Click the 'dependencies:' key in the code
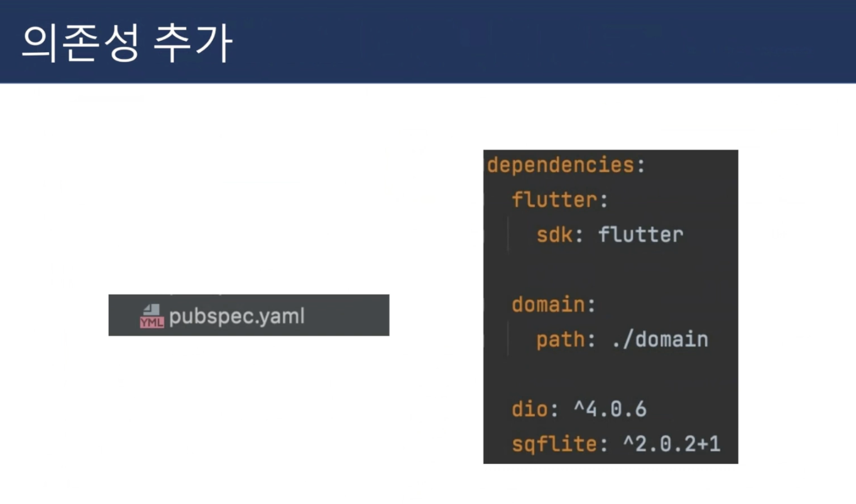The width and height of the screenshot is (856, 504). tap(566, 165)
